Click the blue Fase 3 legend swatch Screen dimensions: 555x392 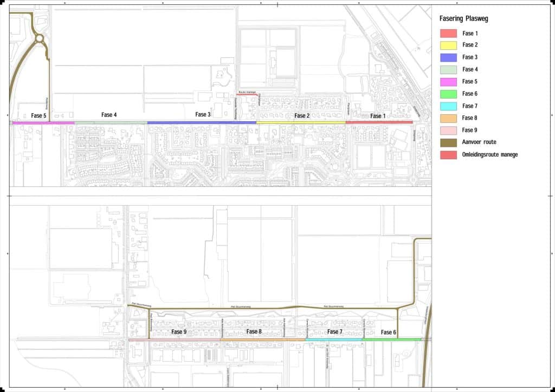coord(448,57)
